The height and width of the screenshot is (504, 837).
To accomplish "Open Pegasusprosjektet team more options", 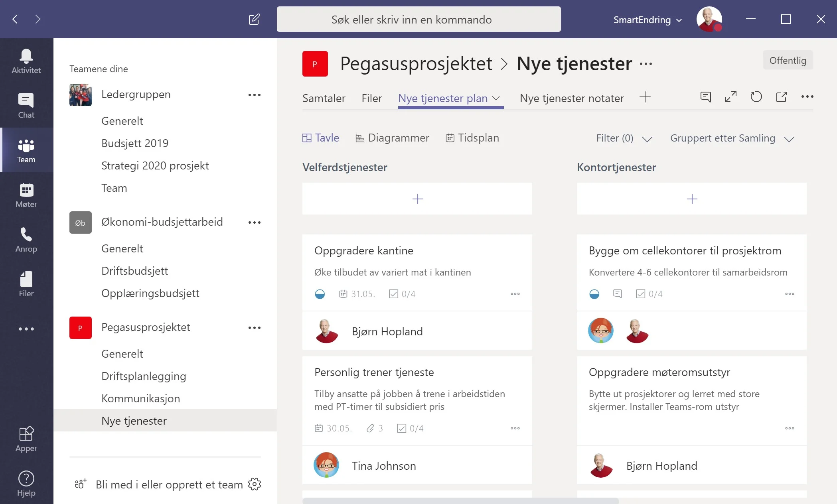I will [254, 328].
